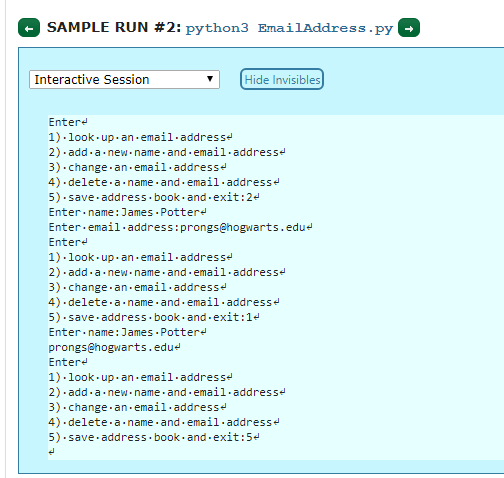Click the Hide Invisibles button
Viewport: 504px width, 478px height.
pos(282,79)
